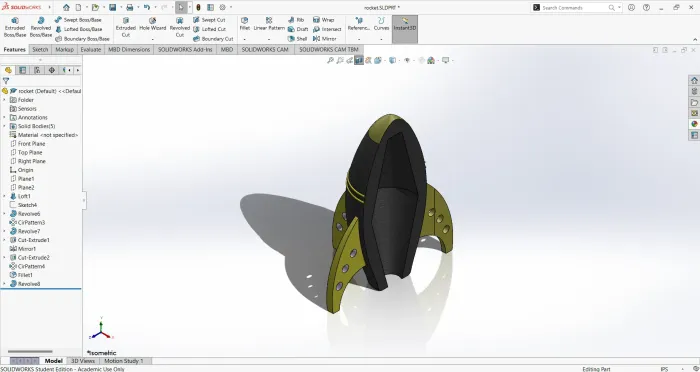The height and width of the screenshot is (372, 700).
Task: Apply the Draft feature
Action: [298, 29]
